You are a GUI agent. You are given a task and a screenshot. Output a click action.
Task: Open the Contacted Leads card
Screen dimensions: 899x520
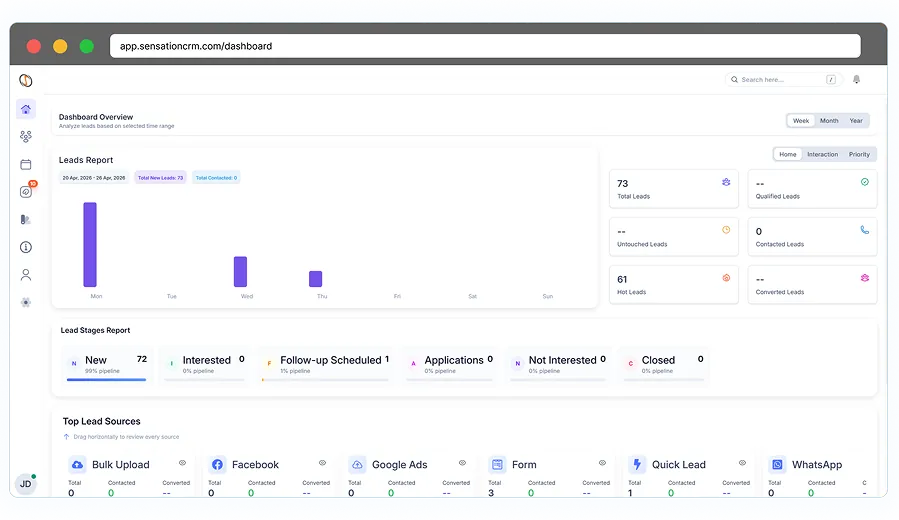(x=812, y=237)
